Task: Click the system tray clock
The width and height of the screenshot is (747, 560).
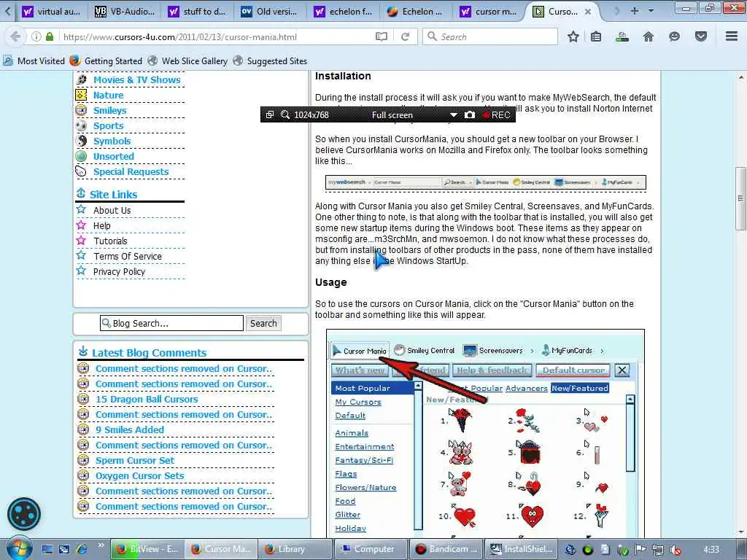Action: tap(711, 550)
